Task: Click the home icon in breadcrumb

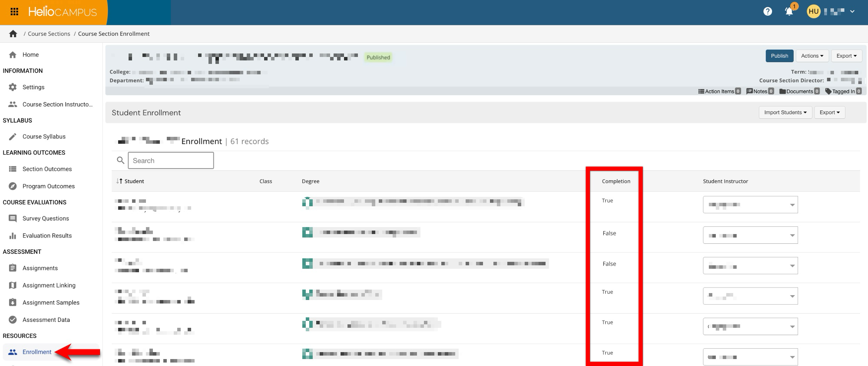Action: coord(13,34)
